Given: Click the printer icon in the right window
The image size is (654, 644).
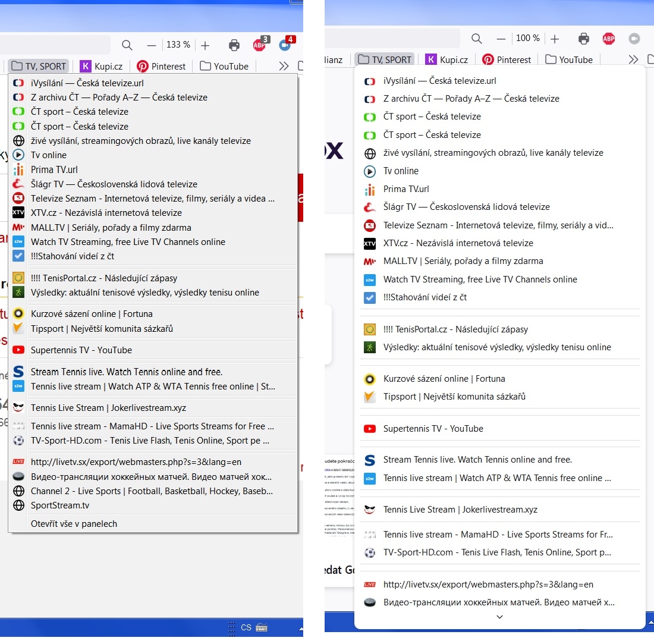Looking at the screenshot, I should pyautogui.click(x=583, y=39).
